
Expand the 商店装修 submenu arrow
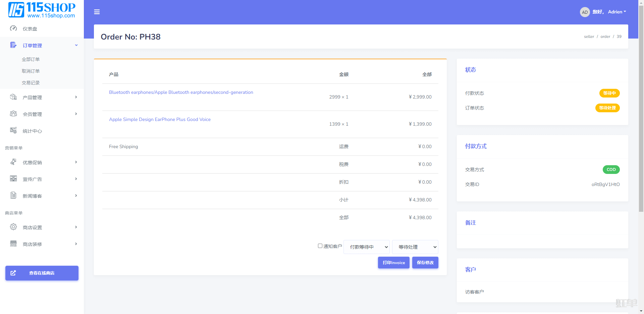[76, 244]
